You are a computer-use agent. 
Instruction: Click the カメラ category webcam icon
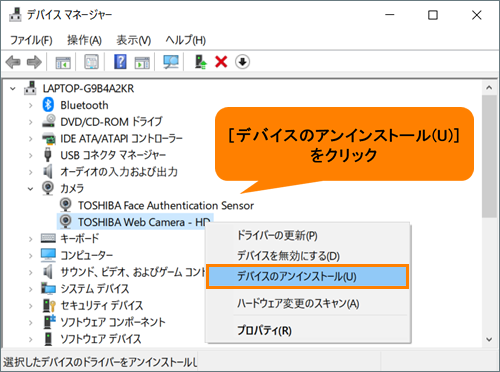tap(48, 188)
